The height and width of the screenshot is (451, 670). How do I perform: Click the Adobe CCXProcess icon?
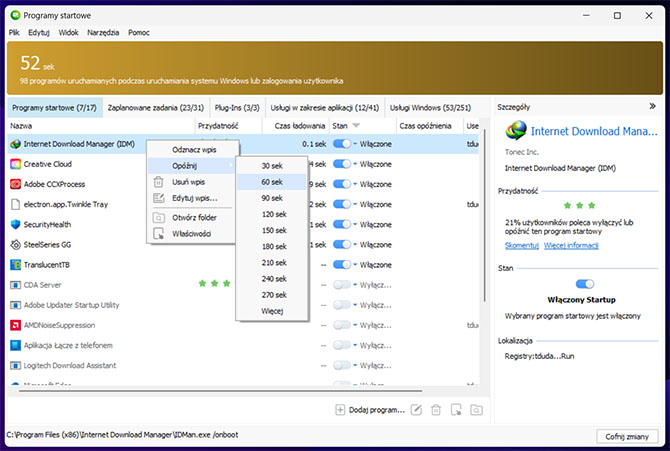[15, 184]
